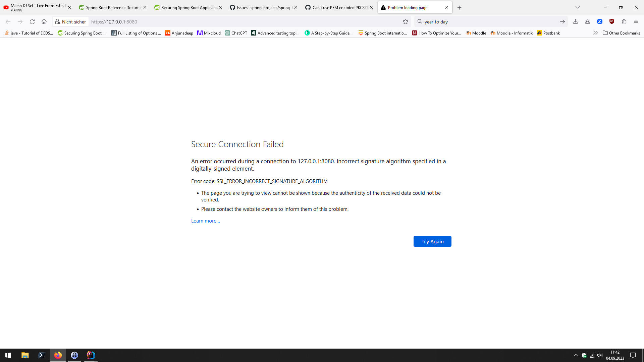Open IntelliJ IDEA from the taskbar

point(91,355)
